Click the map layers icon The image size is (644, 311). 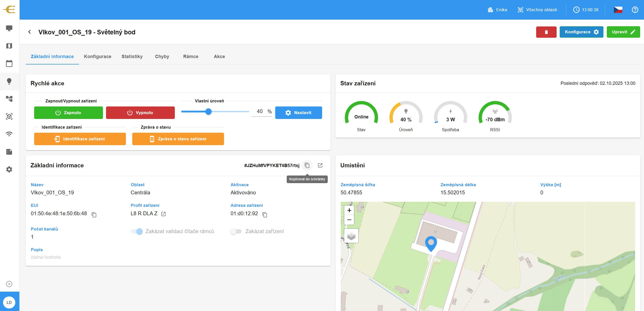[x=351, y=236]
